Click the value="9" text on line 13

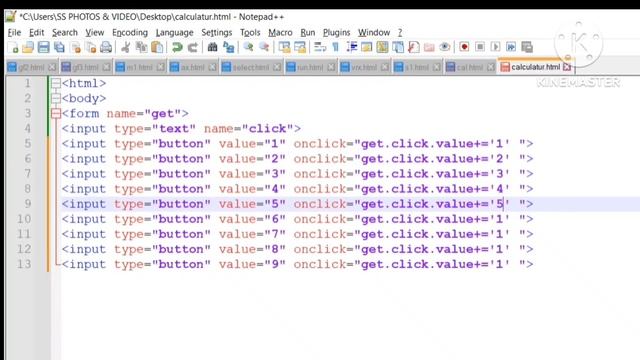click(252, 264)
